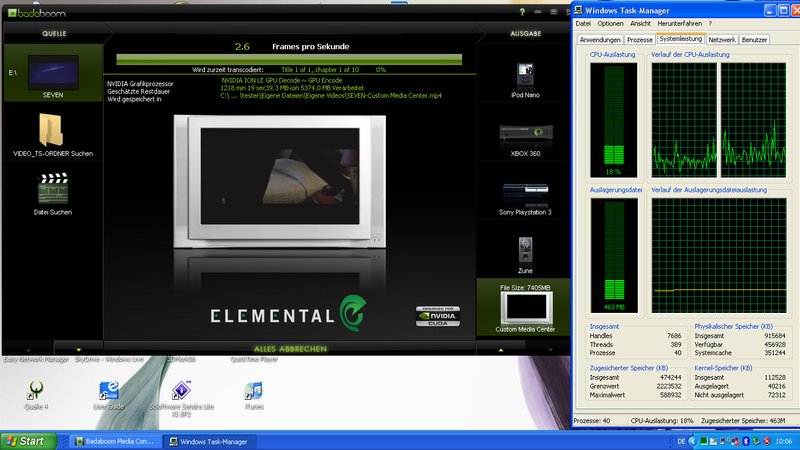The image size is (800, 450).
Task: Click the Datei Suchen clapperboard icon
Action: point(53,188)
